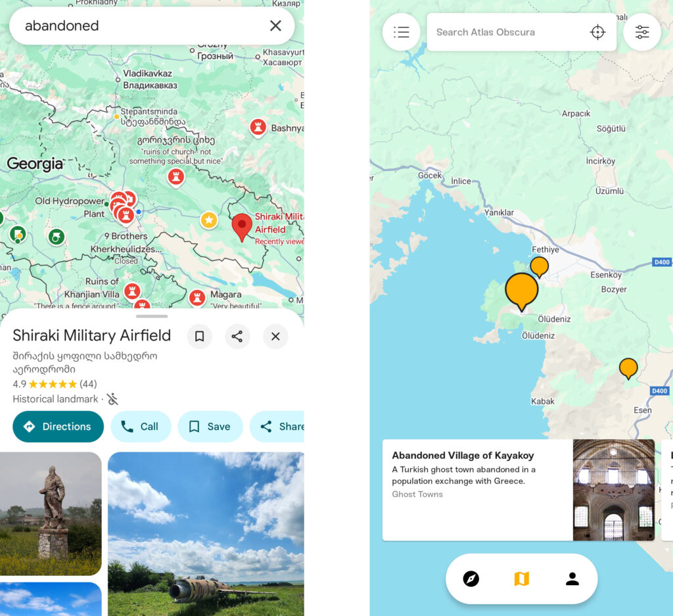Viewport: 673px width, 616px height.
Task: Tap the not-wheelchair-accessible icon
Action: 112,399
